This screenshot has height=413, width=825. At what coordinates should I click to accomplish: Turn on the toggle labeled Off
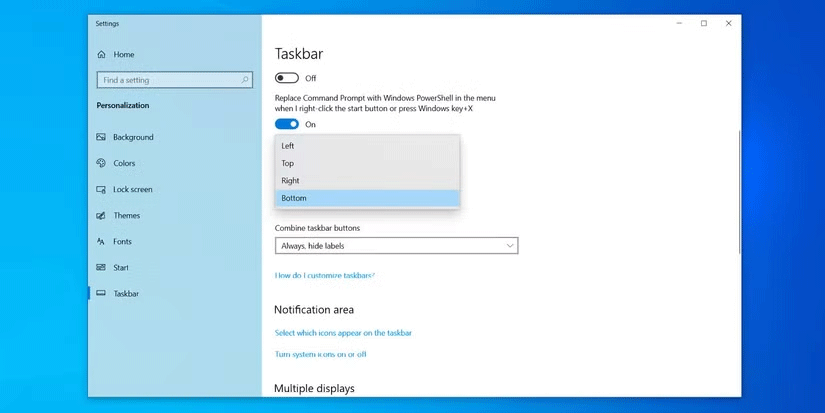pos(287,78)
